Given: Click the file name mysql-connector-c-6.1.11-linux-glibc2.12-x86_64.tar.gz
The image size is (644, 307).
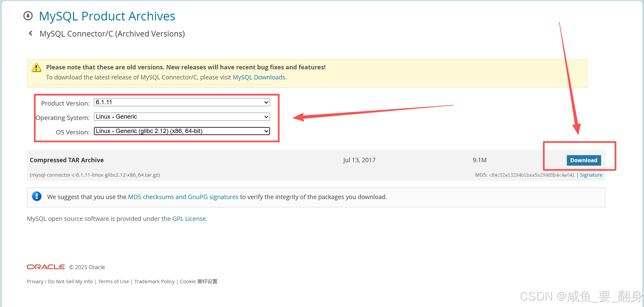Looking at the screenshot, I should pos(95,175).
